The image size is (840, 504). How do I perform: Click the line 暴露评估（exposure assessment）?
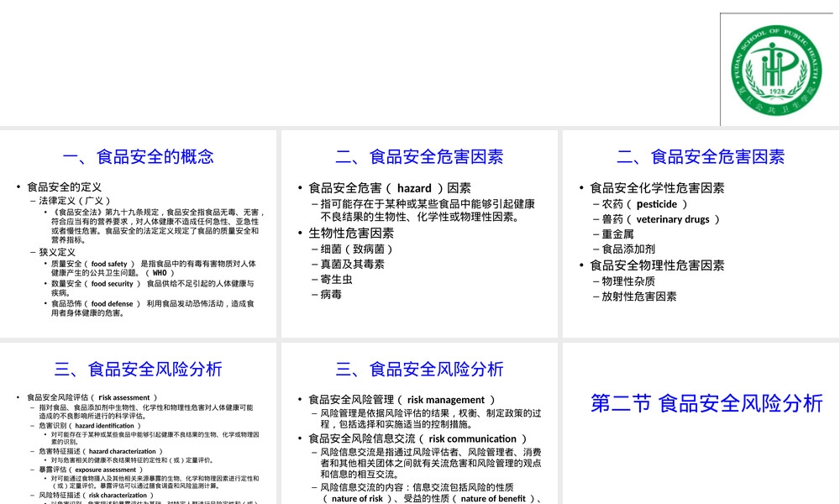click(x=91, y=470)
